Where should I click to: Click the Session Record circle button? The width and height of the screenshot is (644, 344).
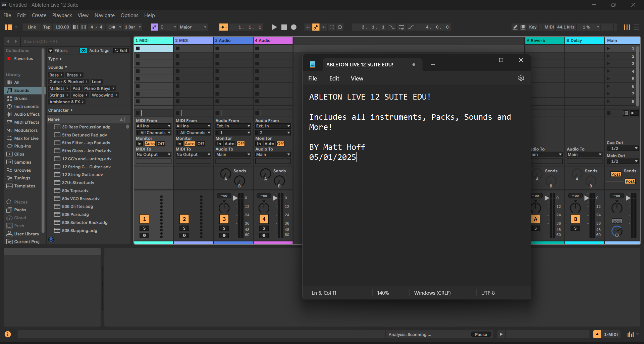[x=340, y=27]
